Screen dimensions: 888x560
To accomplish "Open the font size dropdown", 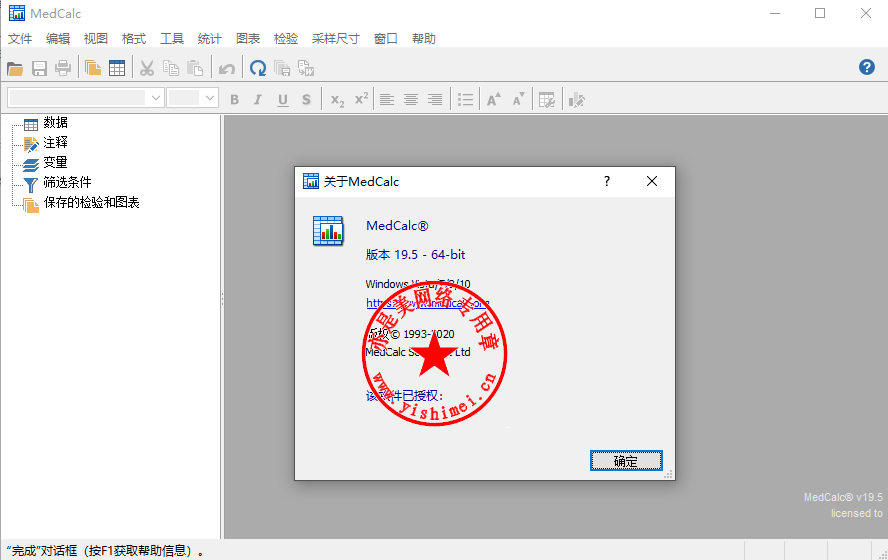I will (210, 98).
